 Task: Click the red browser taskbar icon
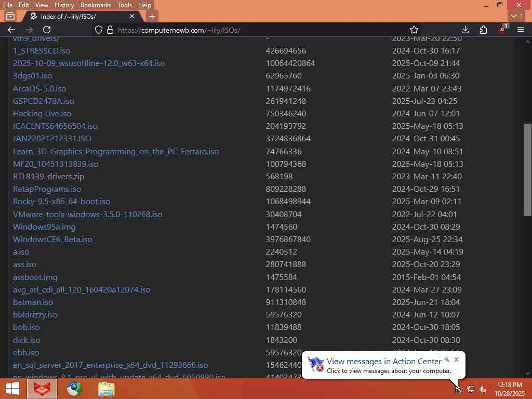tap(42, 389)
